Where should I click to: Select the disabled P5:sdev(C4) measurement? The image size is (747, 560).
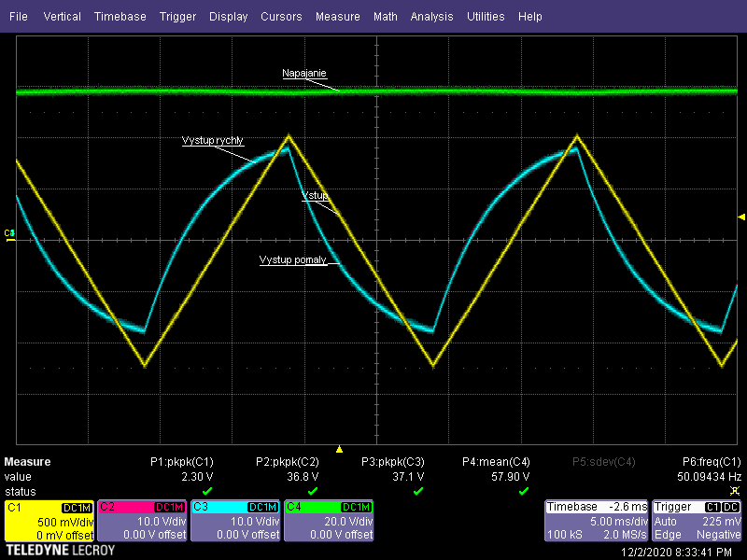click(x=603, y=462)
